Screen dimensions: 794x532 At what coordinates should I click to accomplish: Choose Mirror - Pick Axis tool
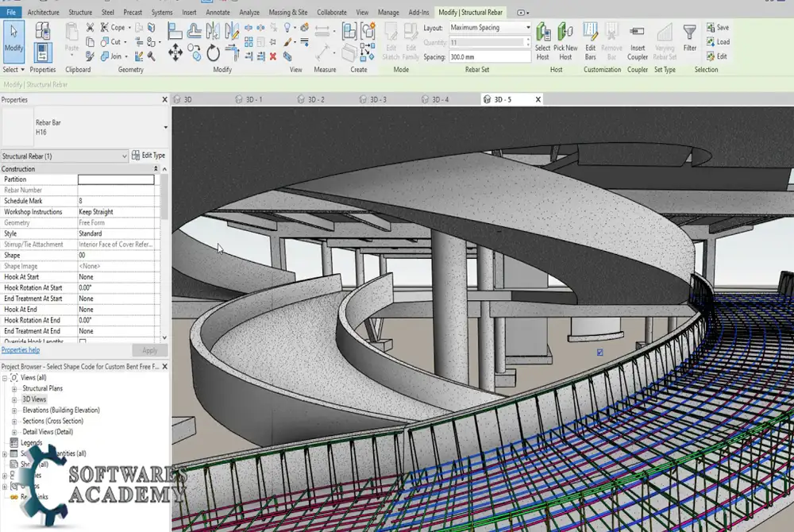coord(213,30)
